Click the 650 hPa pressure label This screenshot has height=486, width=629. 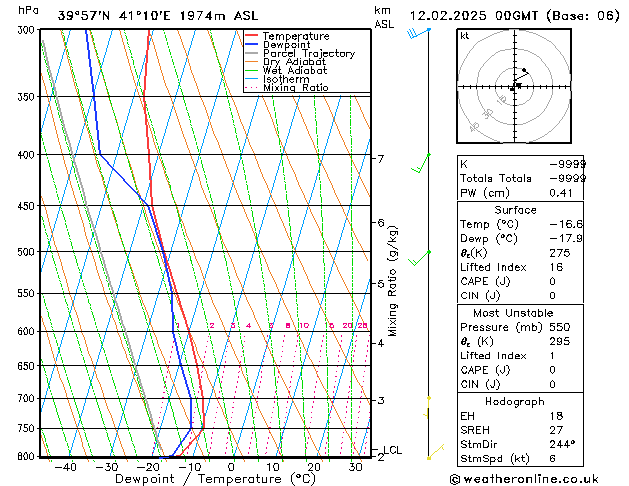point(28,366)
